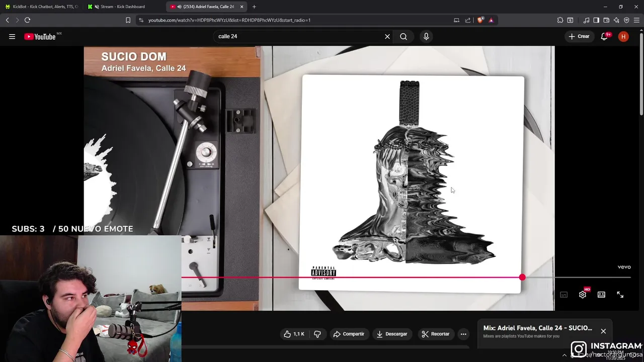Go to the YouTube home logo
Viewport: 644px width, 362px height.
(40, 36)
